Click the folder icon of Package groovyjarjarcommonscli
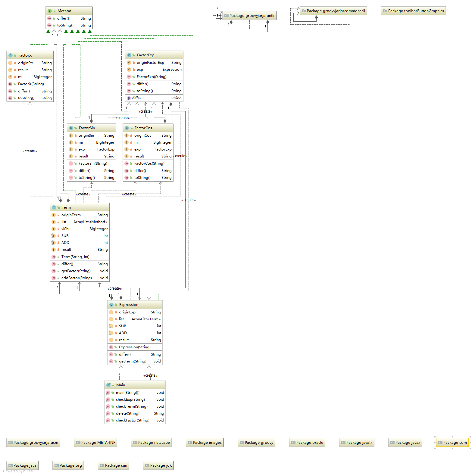The width and height of the screenshot is (475, 476). tap(304, 11)
